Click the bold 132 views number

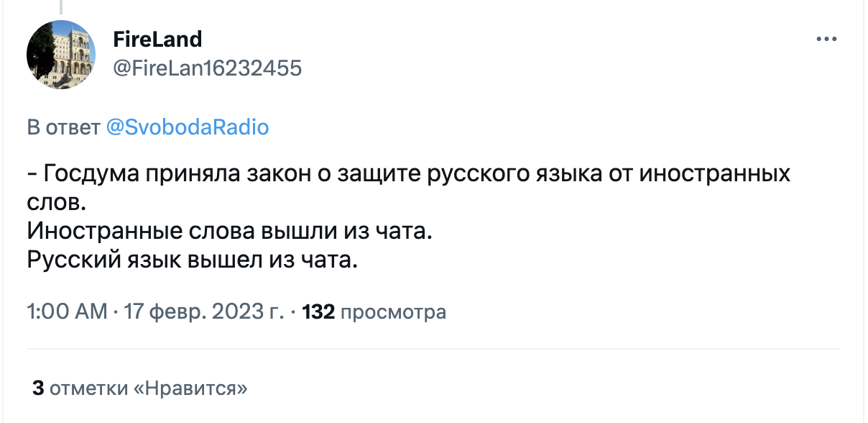tap(319, 312)
